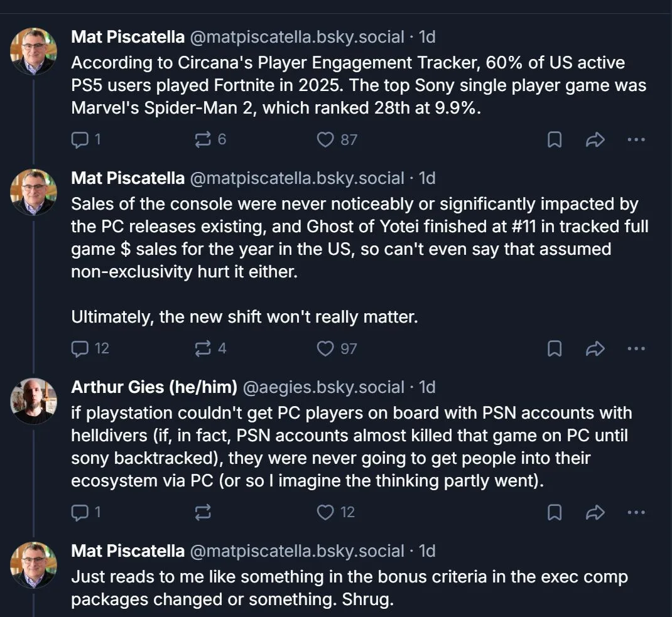The image size is (672, 617).
Task: Share Arthur Gies's Helldivers post
Action: pyautogui.click(x=595, y=512)
